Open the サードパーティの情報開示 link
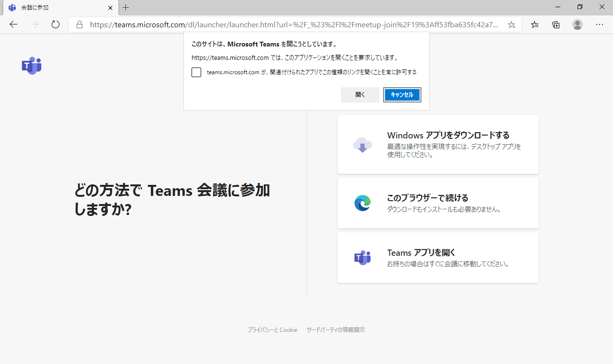613x364 pixels. [336, 330]
